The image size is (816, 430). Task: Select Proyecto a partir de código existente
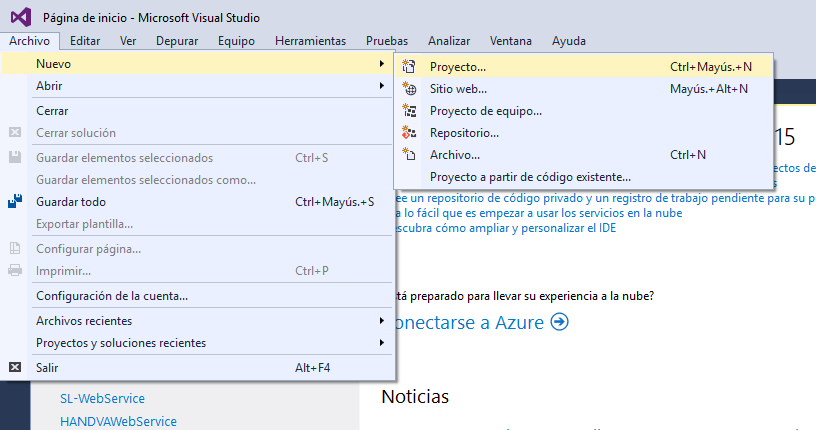583,177
